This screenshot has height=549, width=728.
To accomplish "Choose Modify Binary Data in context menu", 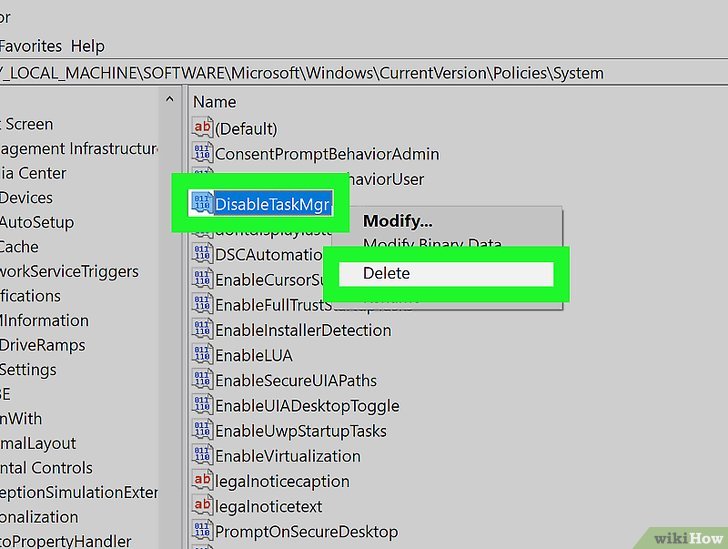I will [x=432, y=242].
